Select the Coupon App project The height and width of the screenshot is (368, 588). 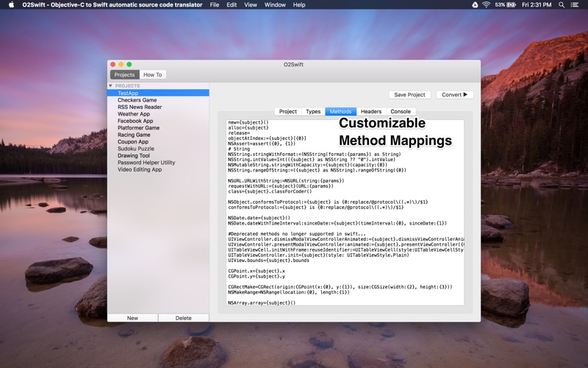pos(158,142)
